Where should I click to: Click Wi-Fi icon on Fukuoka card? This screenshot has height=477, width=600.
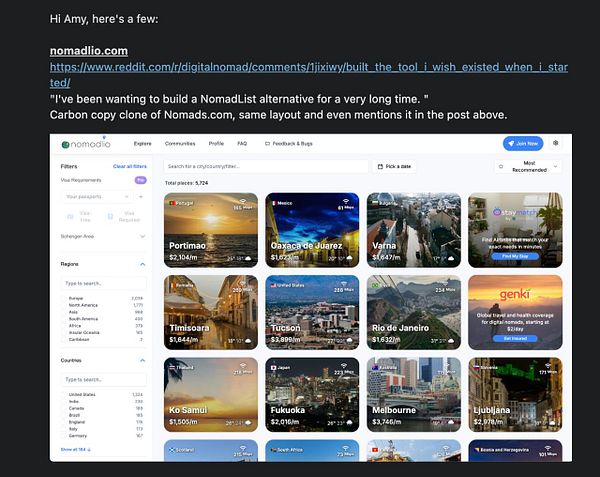pyautogui.click(x=344, y=366)
